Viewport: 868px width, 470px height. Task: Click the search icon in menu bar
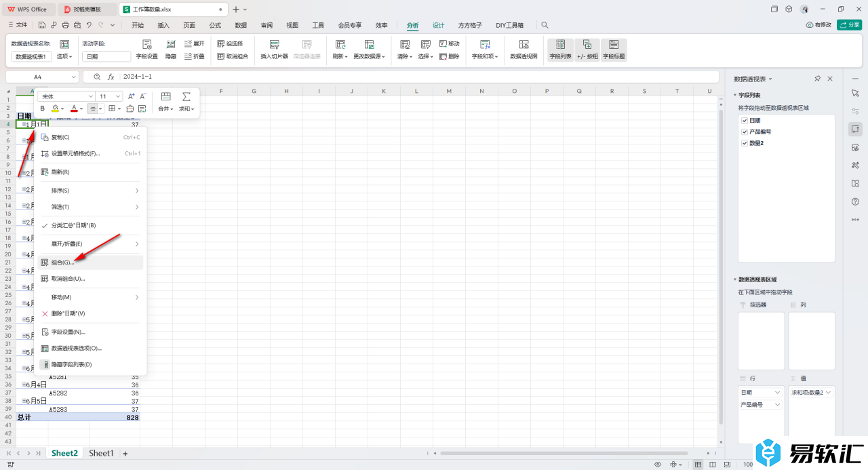(545, 25)
